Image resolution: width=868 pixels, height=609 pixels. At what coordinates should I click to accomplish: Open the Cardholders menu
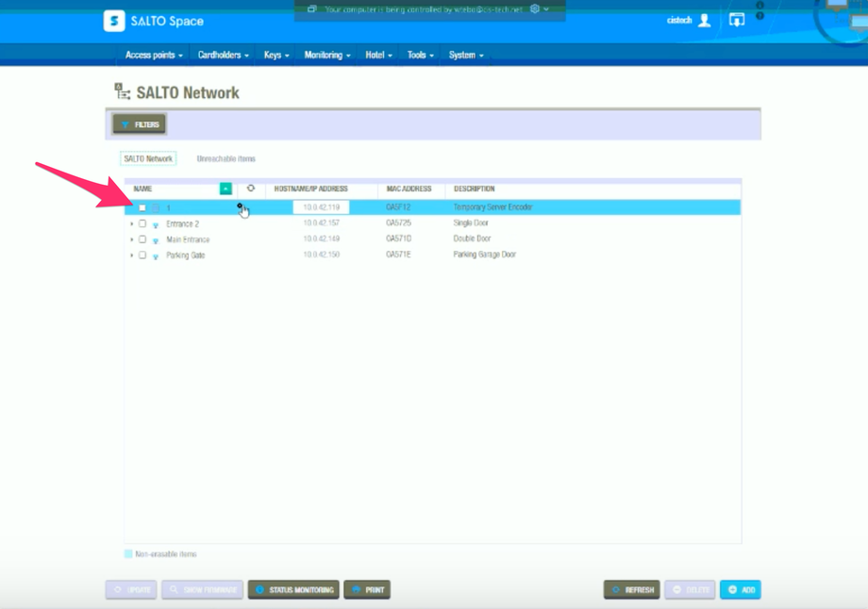pos(223,55)
